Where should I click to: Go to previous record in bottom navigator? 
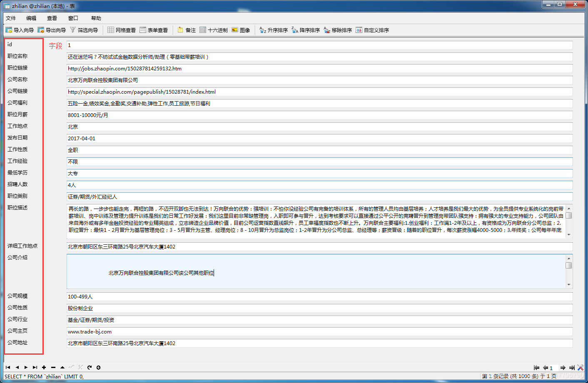coord(17,367)
